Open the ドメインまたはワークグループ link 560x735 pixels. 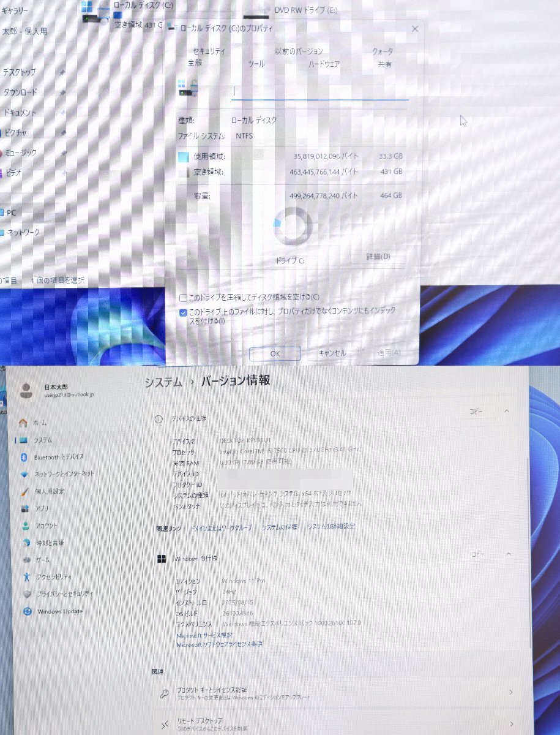point(221,527)
